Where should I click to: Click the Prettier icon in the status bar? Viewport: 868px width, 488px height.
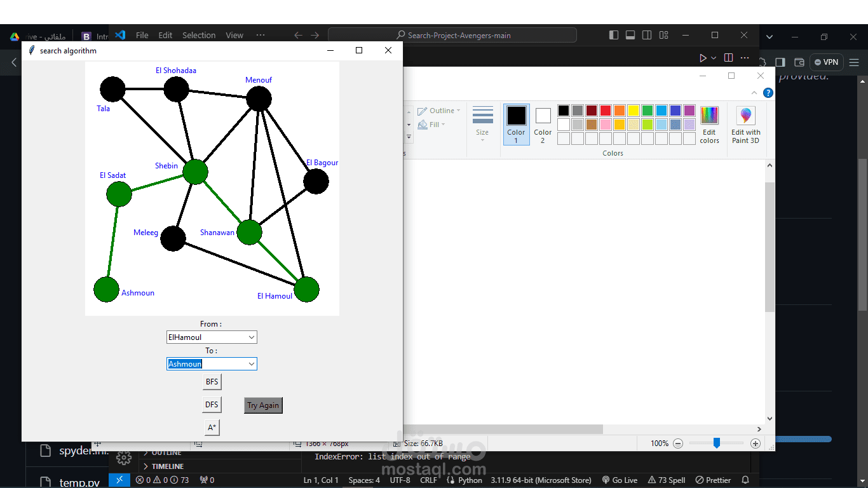pyautogui.click(x=712, y=480)
